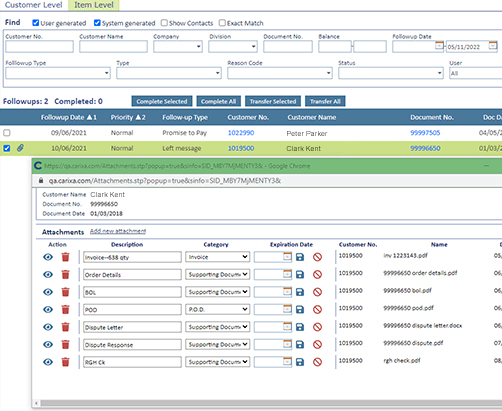This screenshot has width=502, height=411.
Task: Switch to Item Level tab
Action: pyautogui.click(x=94, y=5)
